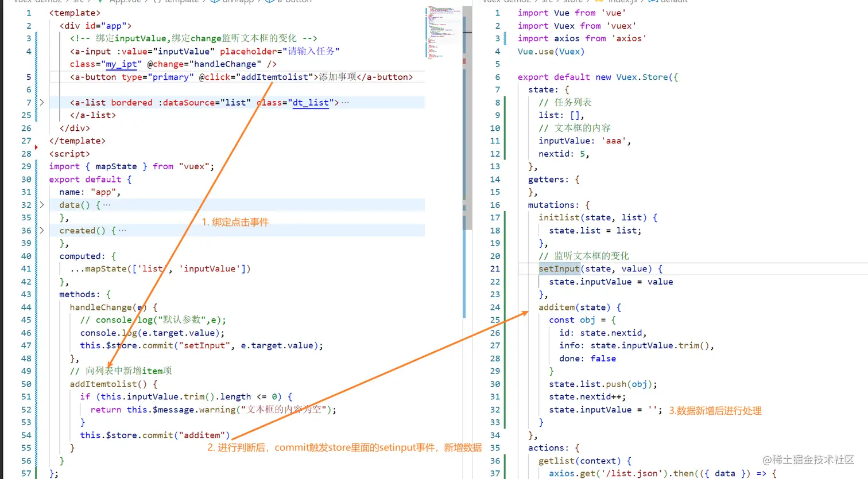Image resolution: width=868 pixels, height=479 pixels.
Task: Click the '</a-list>' closing tag
Action: [93, 115]
